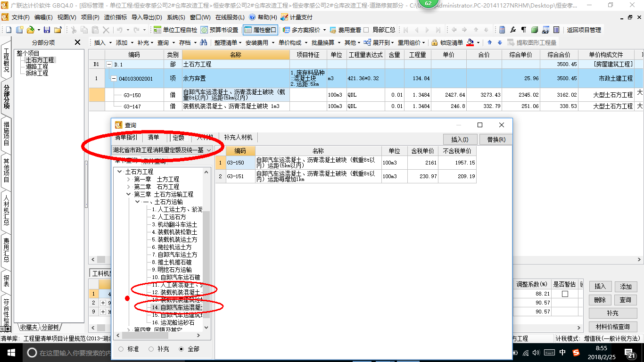Viewport: 644px width, 362px height.
Task: Click the Windows Start button
Action: tap(11, 352)
